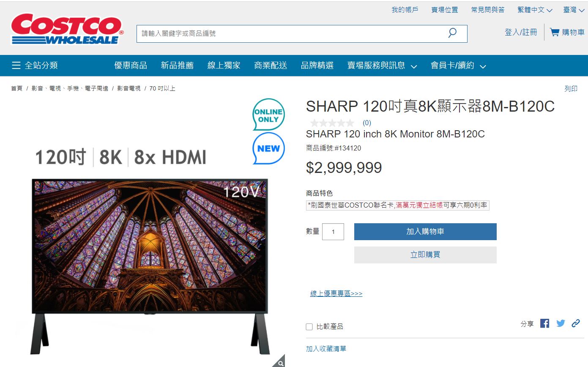Screen dimensions: 588x367
Task: Select the 新品推薦 menu item
Action: 177,66
